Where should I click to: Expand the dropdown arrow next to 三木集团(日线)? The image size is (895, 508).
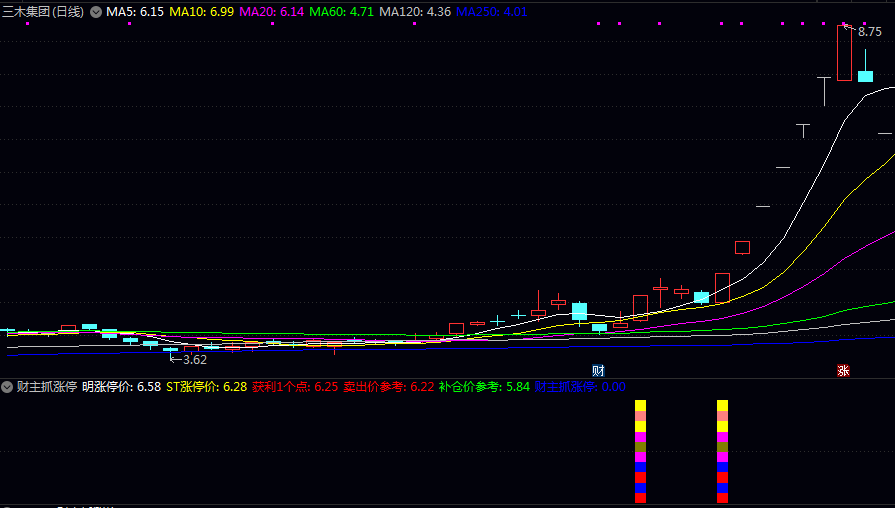coord(96,12)
